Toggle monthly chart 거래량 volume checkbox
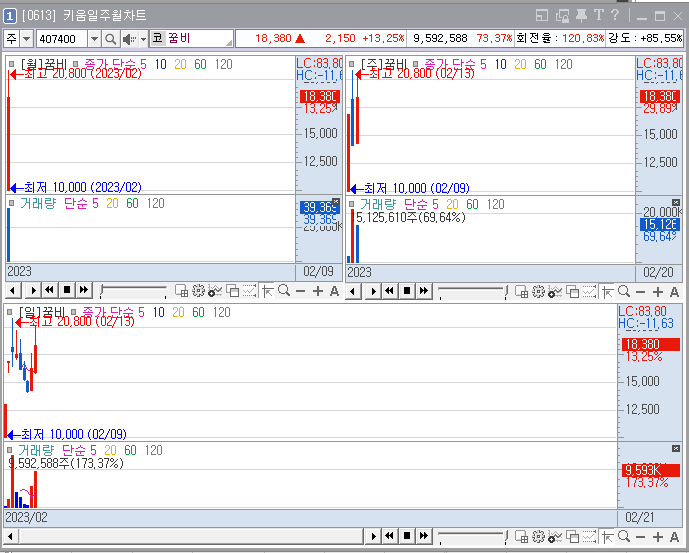 click(12, 203)
